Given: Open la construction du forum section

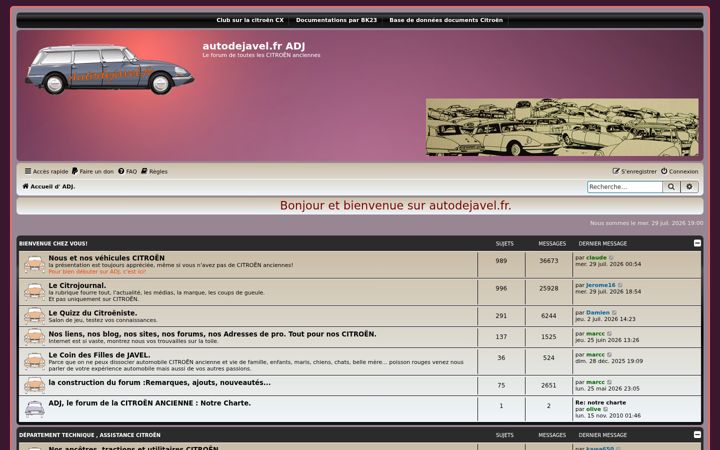Looking at the screenshot, I should click(159, 382).
